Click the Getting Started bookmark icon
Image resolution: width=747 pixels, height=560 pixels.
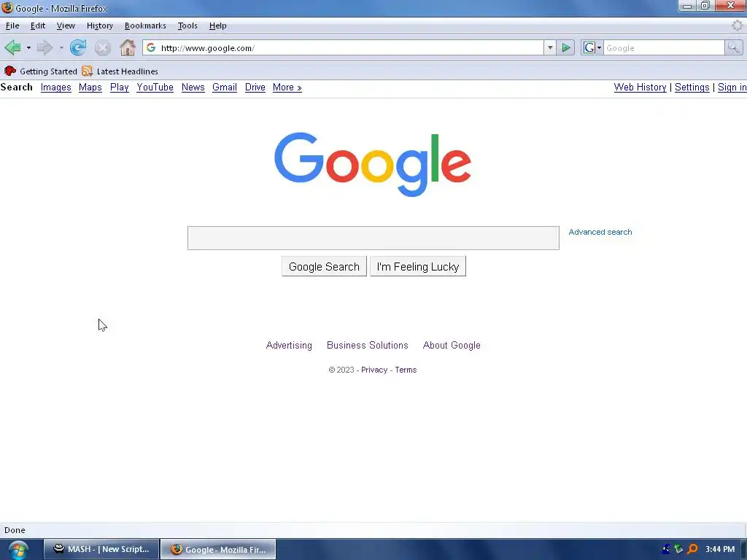click(x=10, y=71)
